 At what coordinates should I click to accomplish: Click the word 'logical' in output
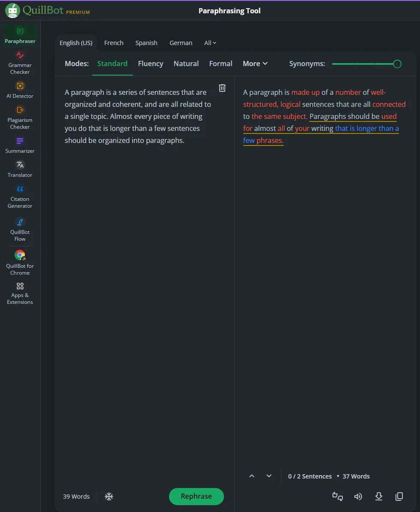click(x=290, y=104)
